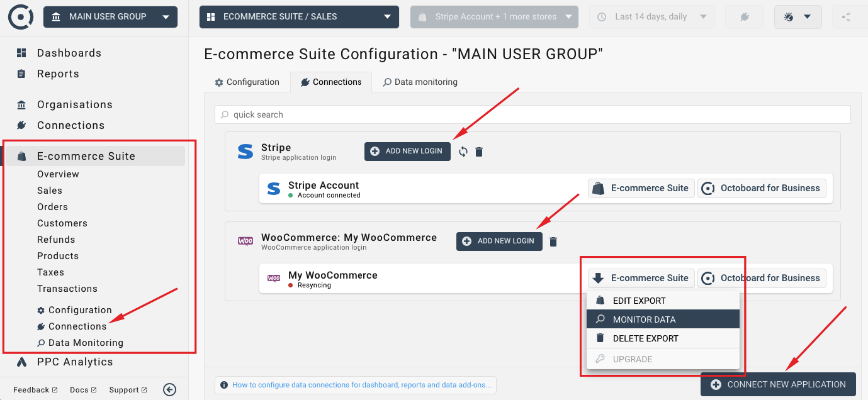
Task: Open Transactions under E-commerce Suite
Action: point(67,289)
